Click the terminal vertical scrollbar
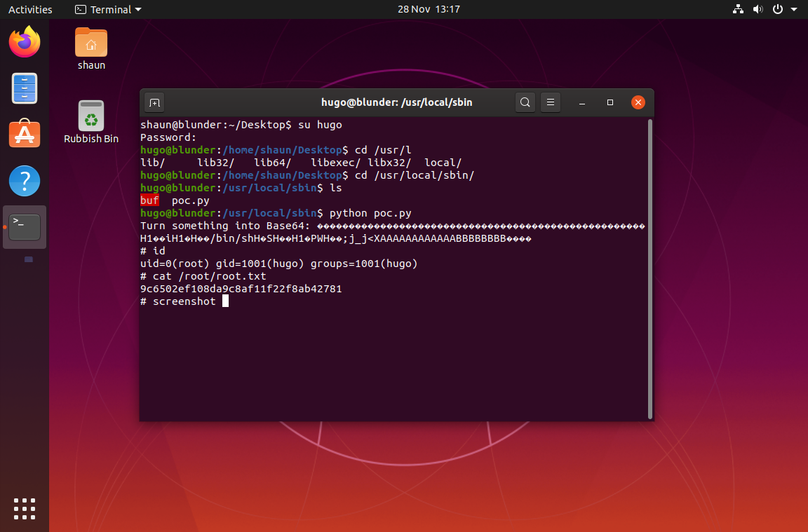The image size is (808, 532). pyautogui.click(x=649, y=269)
